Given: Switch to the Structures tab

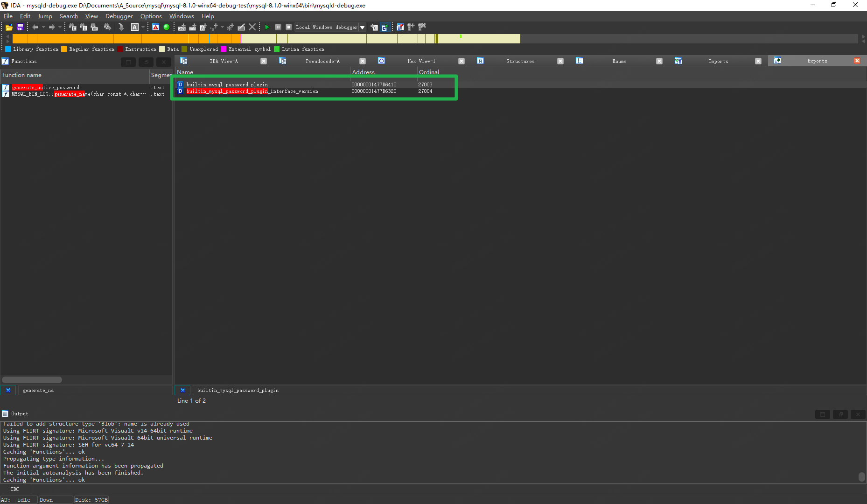Looking at the screenshot, I should [520, 61].
